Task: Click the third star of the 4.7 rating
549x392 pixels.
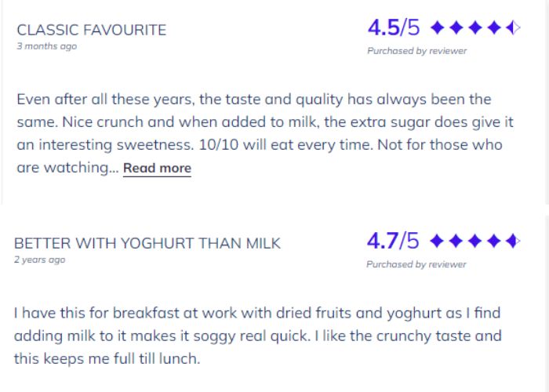Action: [475, 241]
